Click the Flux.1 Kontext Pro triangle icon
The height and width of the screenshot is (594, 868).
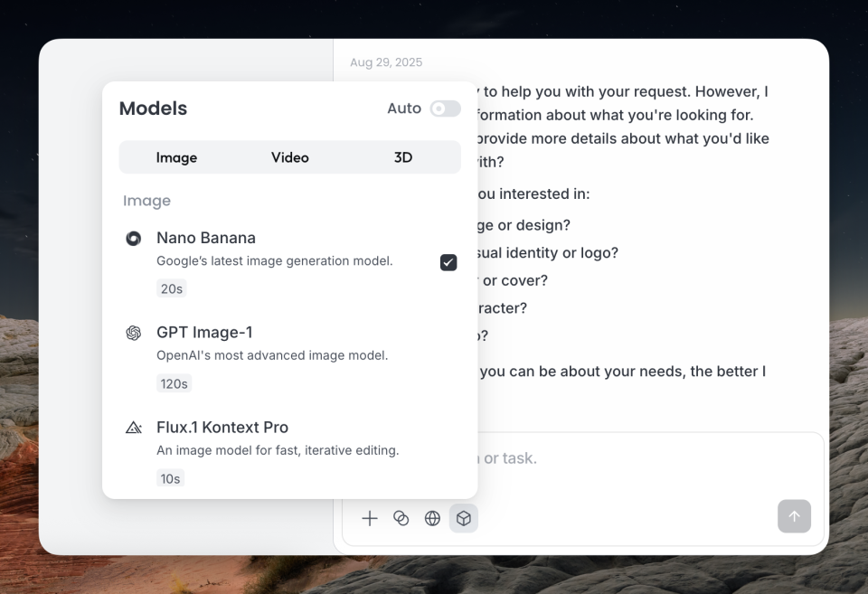tap(133, 428)
